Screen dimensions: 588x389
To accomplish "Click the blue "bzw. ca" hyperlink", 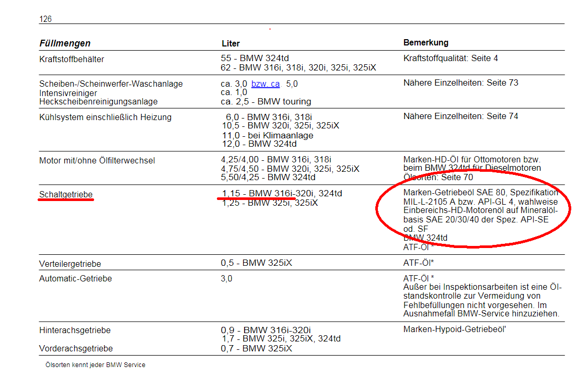I will [x=265, y=84].
